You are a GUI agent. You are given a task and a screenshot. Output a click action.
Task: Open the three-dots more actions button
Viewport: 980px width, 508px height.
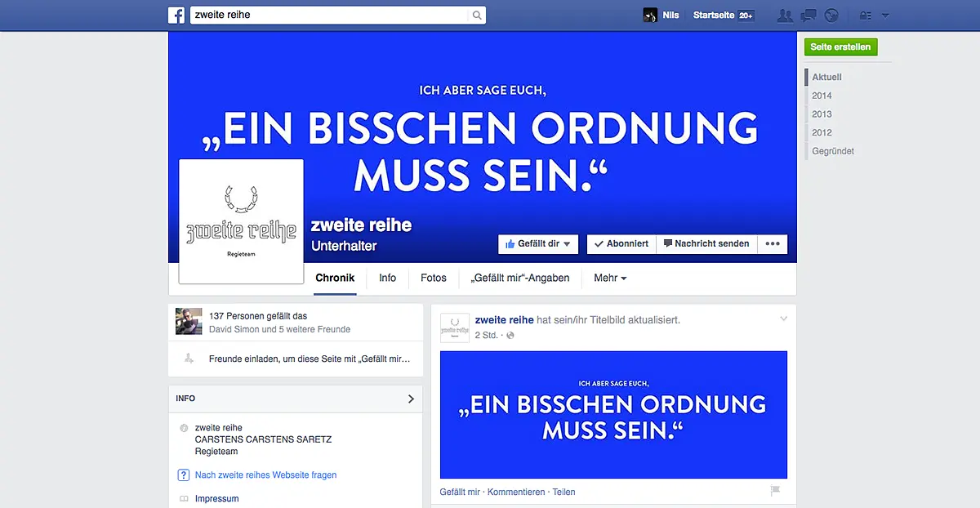tap(773, 243)
